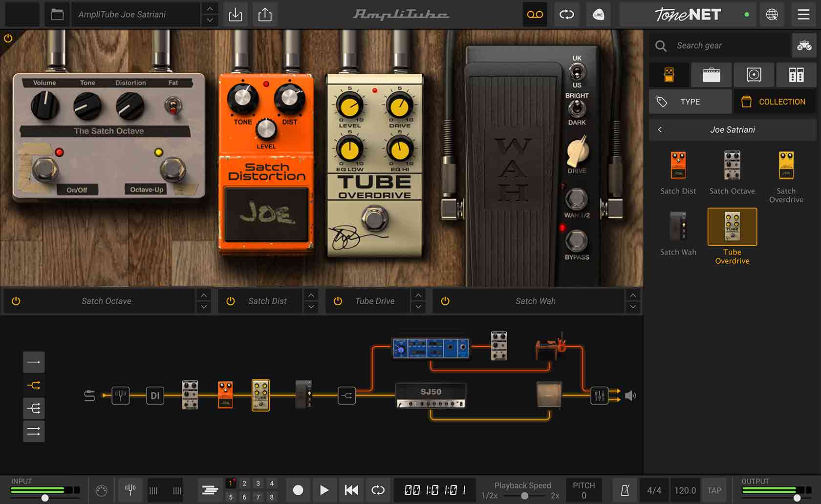The image size is (821, 504).
Task: Click the Custom Shop cart icon
Action: click(804, 45)
